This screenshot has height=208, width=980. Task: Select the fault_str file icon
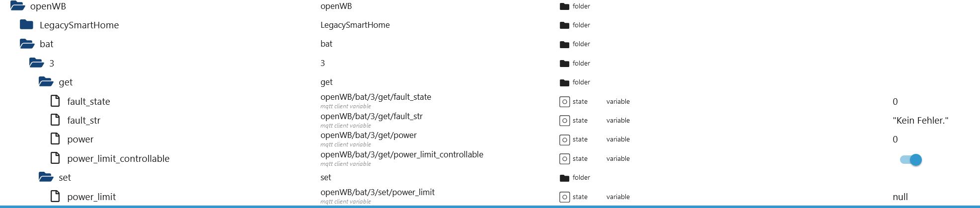tap(55, 120)
